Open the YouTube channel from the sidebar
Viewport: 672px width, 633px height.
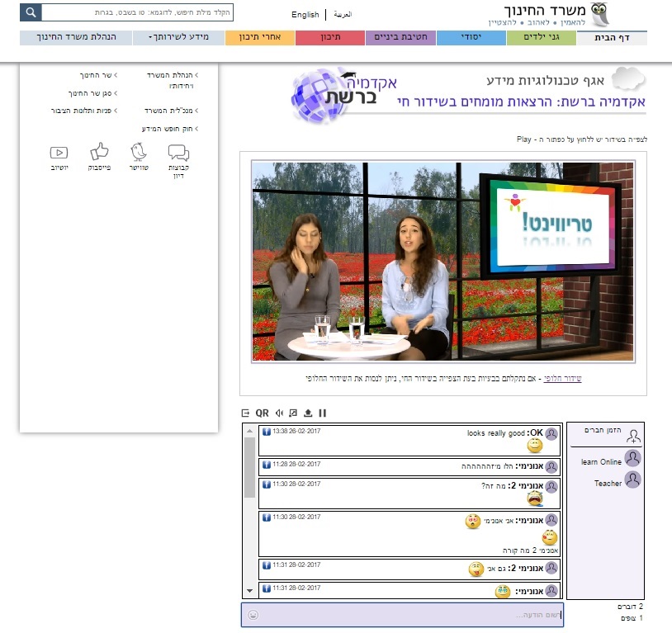59,152
